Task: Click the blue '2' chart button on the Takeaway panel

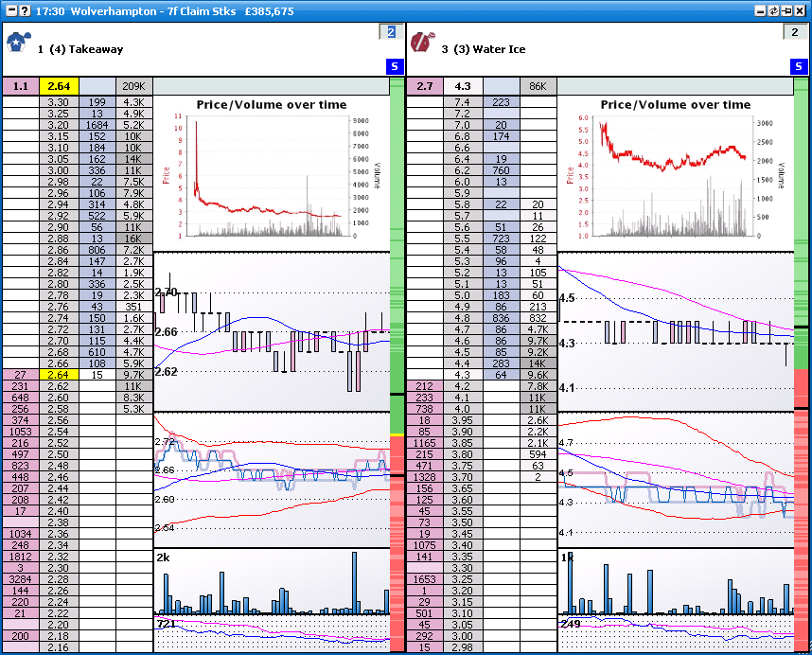Action: tap(391, 31)
